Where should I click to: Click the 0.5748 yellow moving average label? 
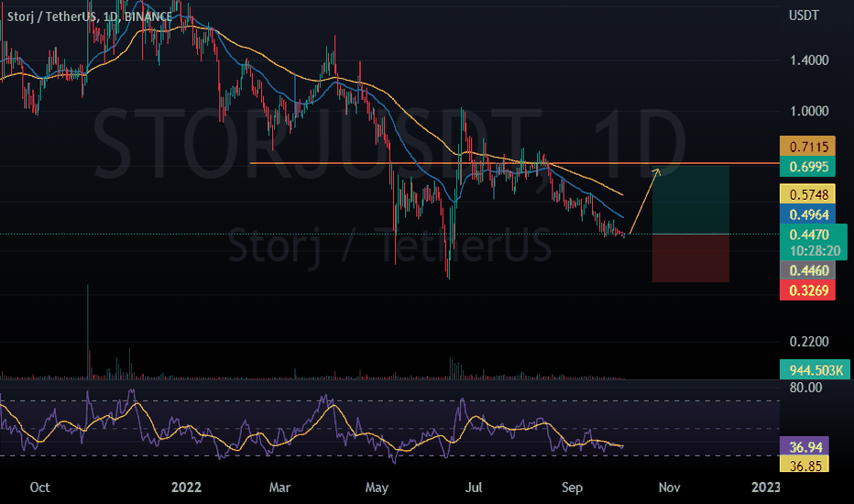(807, 194)
